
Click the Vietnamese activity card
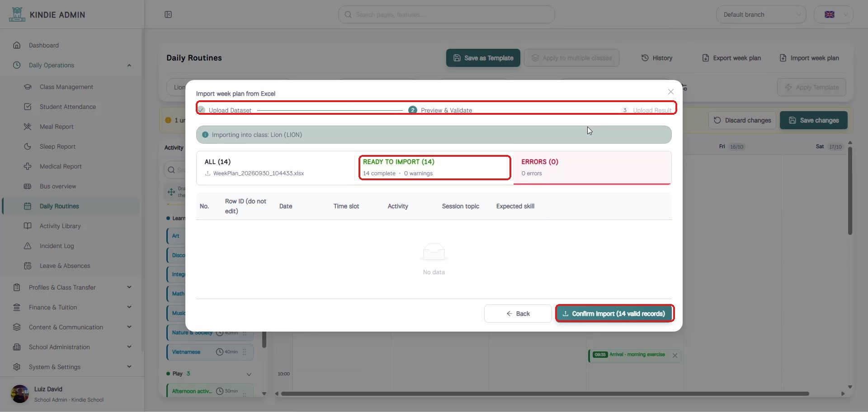tap(210, 352)
